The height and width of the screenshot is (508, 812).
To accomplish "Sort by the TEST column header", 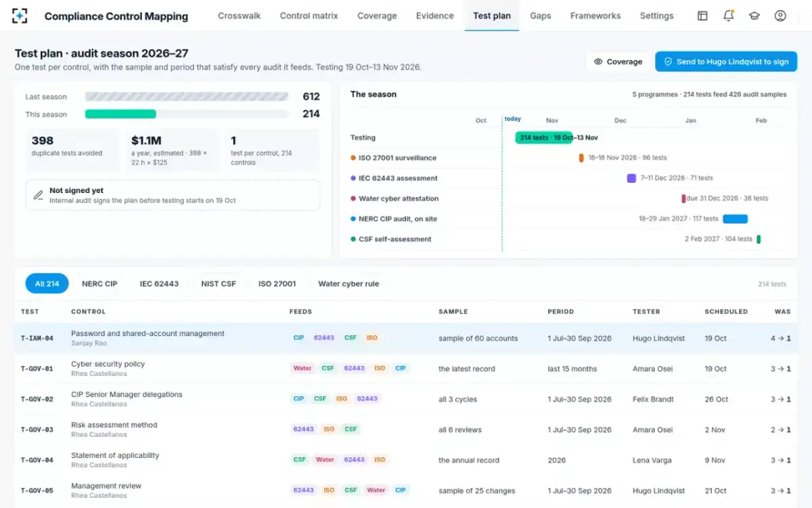I will [30, 312].
